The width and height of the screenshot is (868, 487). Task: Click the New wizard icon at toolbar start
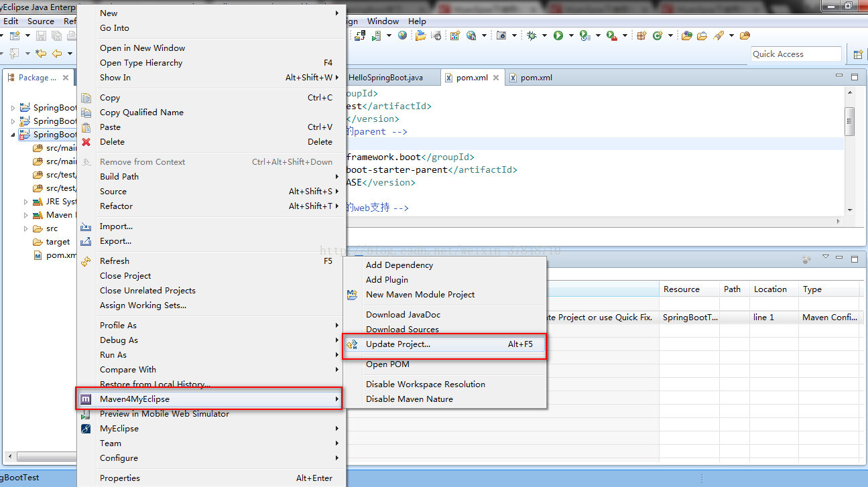[x=14, y=36]
